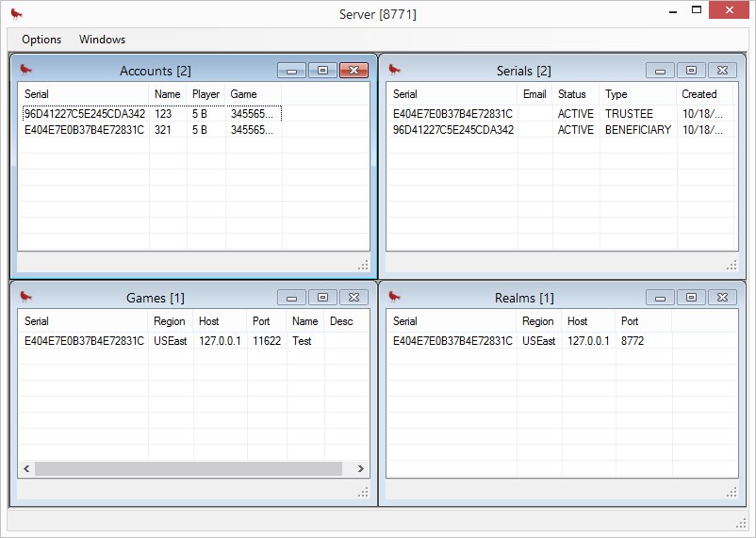Screen dimensions: 756x538
Task: Click Name column header in Games
Action: pos(305,321)
